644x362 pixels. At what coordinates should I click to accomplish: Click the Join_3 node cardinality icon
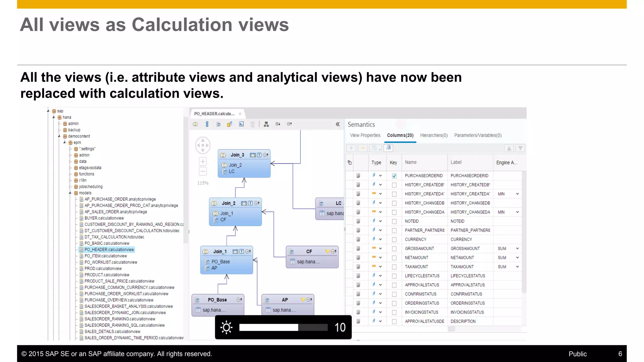pos(253,155)
